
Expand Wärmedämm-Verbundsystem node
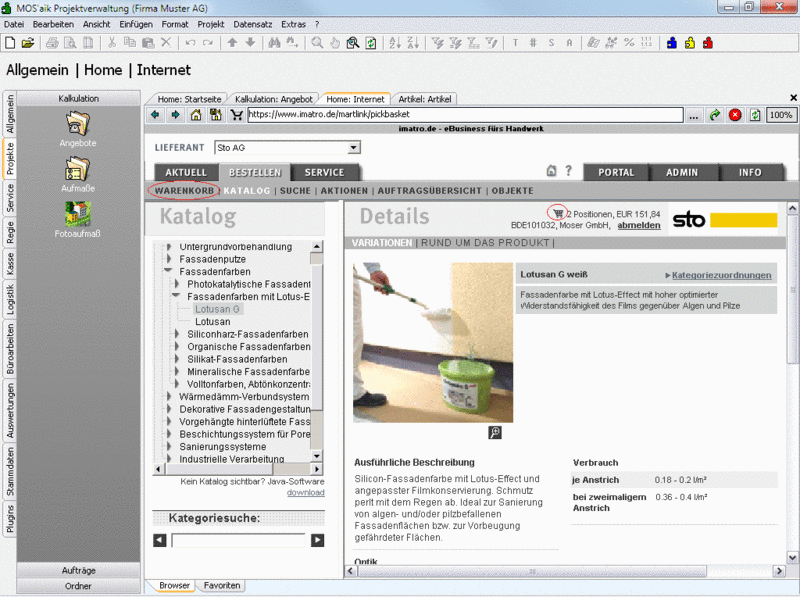coord(168,396)
